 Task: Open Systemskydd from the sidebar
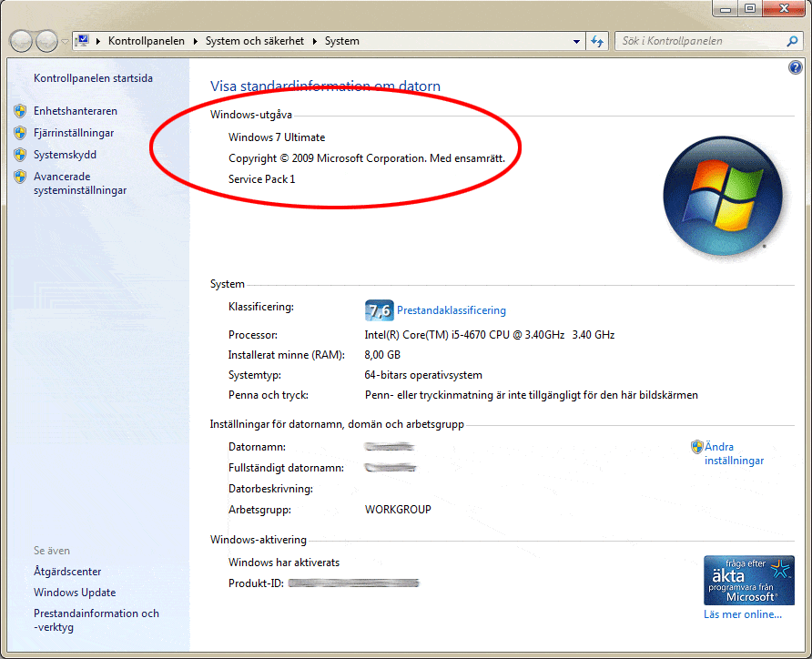pyautogui.click(x=65, y=155)
